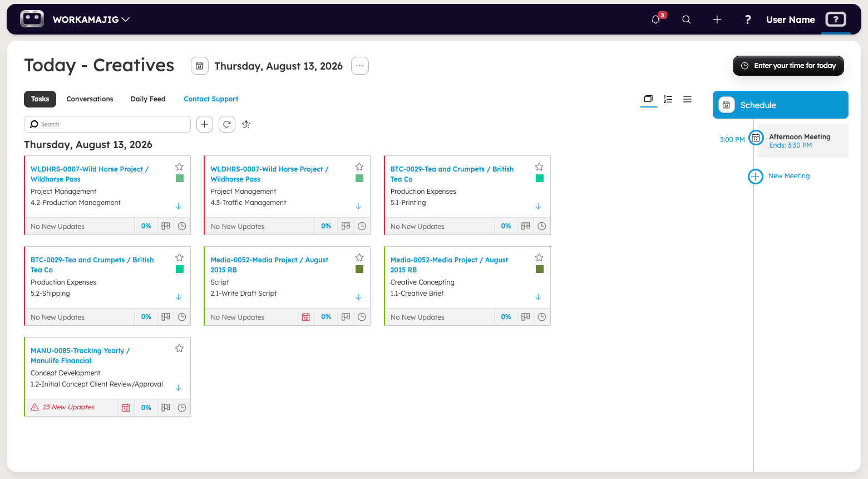Star the MANU-0085 Tracking Yearly task

coord(179,348)
